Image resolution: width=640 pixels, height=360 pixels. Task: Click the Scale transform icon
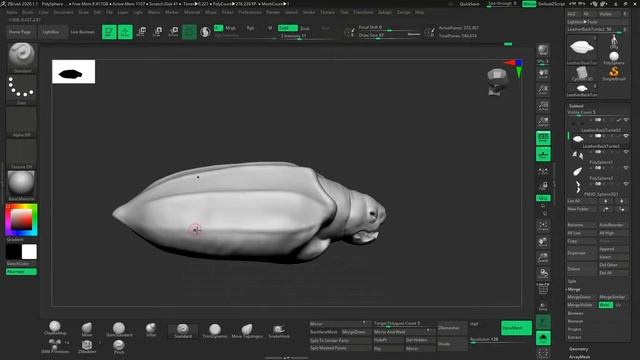click(x=157, y=32)
